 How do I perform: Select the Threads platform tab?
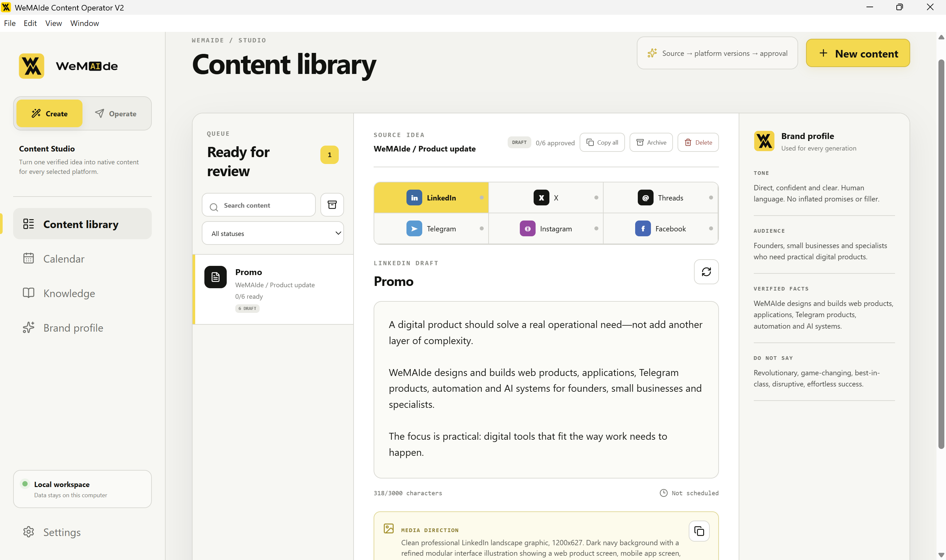point(660,198)
